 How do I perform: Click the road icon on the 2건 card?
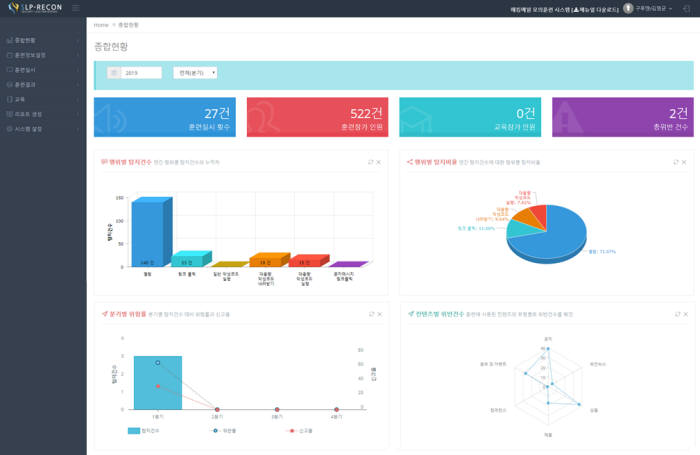(x=567, y=117)
